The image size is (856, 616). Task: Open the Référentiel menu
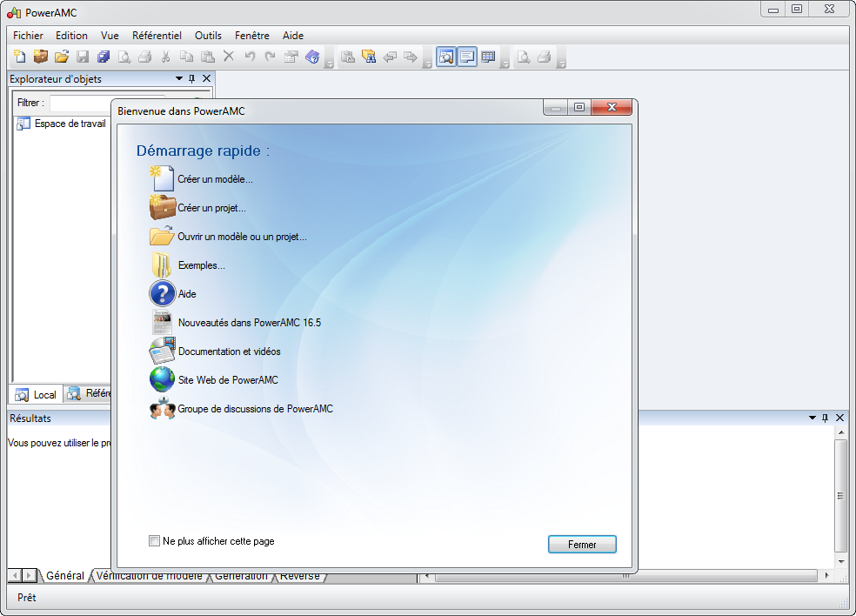[x=157, y=36]
